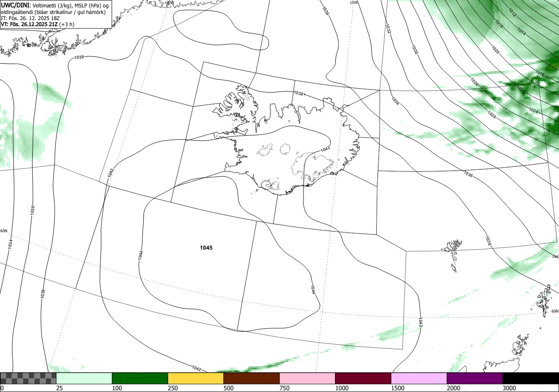Click the legend value 2000
559x392 pixels.
[453, 388]
